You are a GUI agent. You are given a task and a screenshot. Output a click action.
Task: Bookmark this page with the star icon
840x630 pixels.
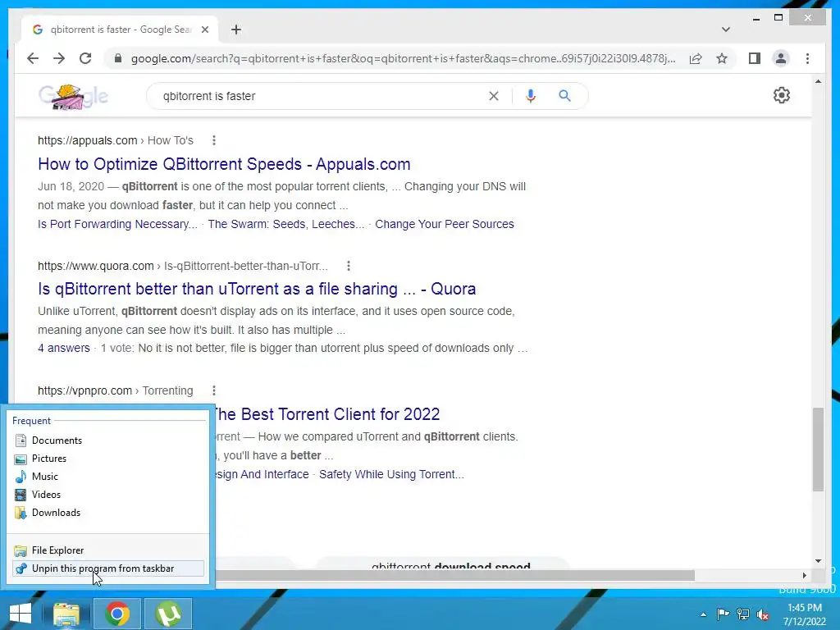(722, 58)
